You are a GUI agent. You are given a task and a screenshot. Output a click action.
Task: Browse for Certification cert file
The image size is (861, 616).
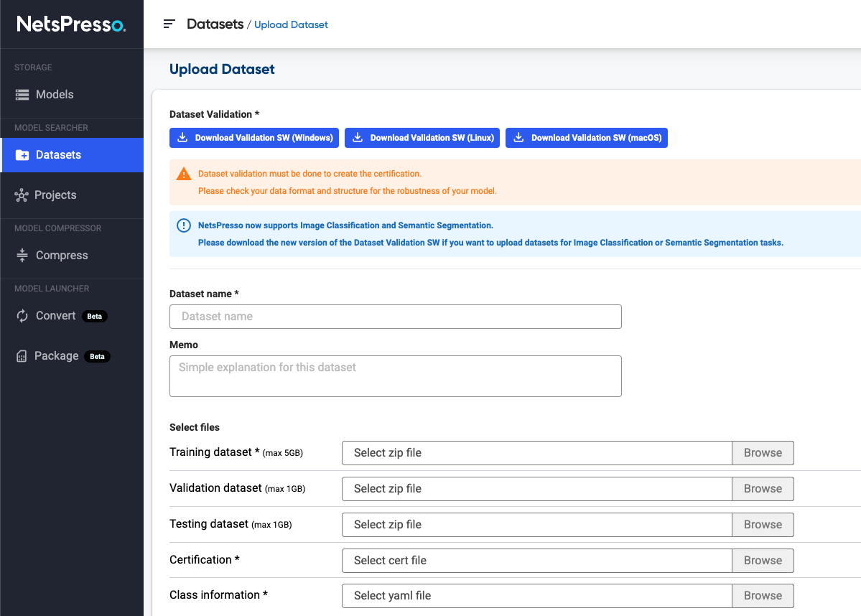[763, 561]
